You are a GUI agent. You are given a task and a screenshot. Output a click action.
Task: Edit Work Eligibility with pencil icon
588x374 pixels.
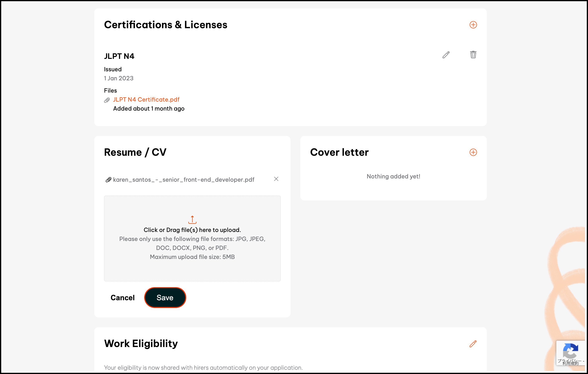(473, 344)
